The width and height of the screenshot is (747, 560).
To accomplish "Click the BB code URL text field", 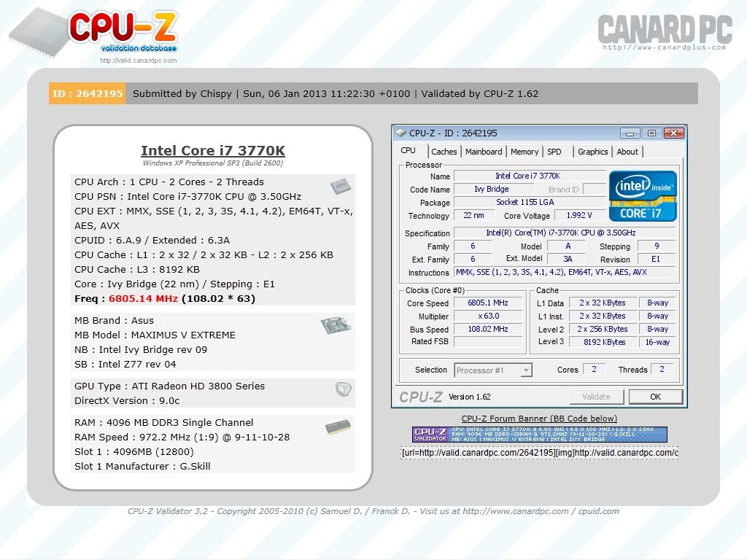I will [539, 452].
